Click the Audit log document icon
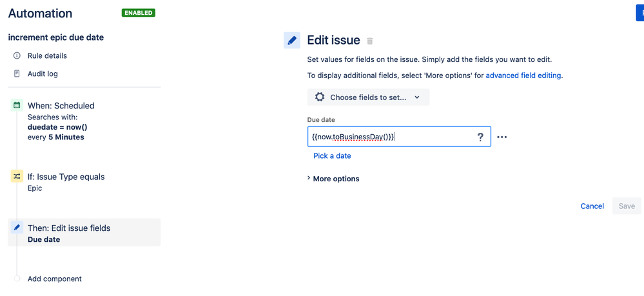Viewport: 644px width, 296px height. coord(17,74)
